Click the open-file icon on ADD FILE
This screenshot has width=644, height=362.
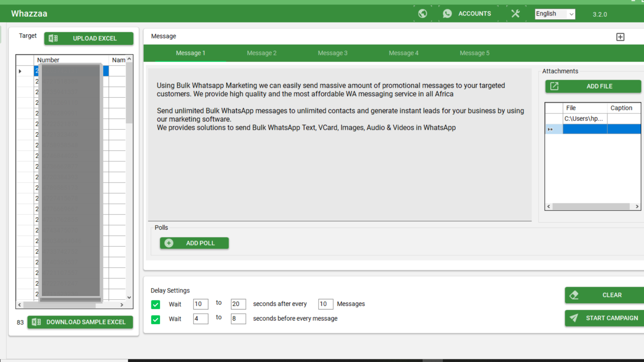[554, 86]
